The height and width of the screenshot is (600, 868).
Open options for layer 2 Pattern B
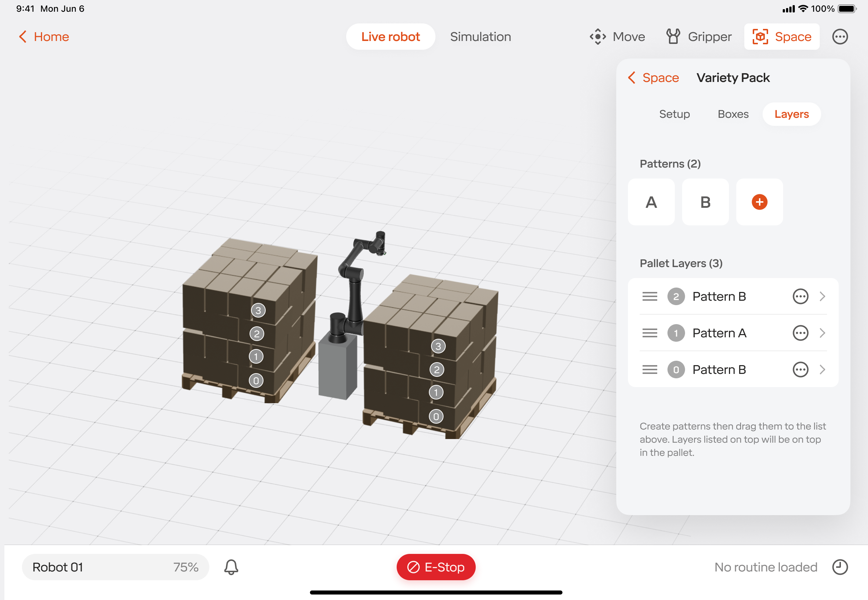coord(800,296)
